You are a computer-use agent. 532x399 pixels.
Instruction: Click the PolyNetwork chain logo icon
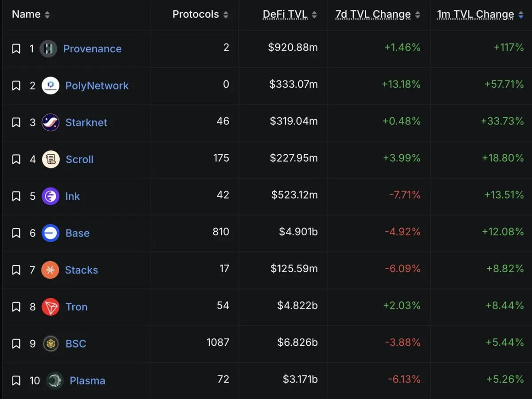tap(51, 86)
